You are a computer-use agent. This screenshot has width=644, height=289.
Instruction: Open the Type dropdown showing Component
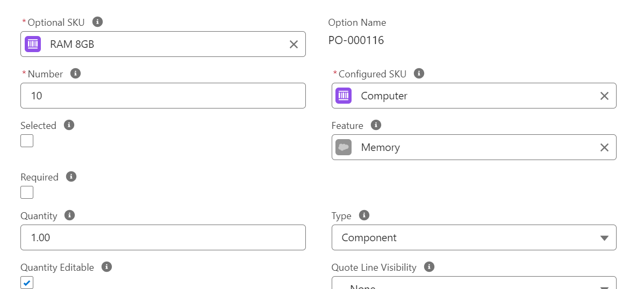pyautogui.click(x=474, y=237)
